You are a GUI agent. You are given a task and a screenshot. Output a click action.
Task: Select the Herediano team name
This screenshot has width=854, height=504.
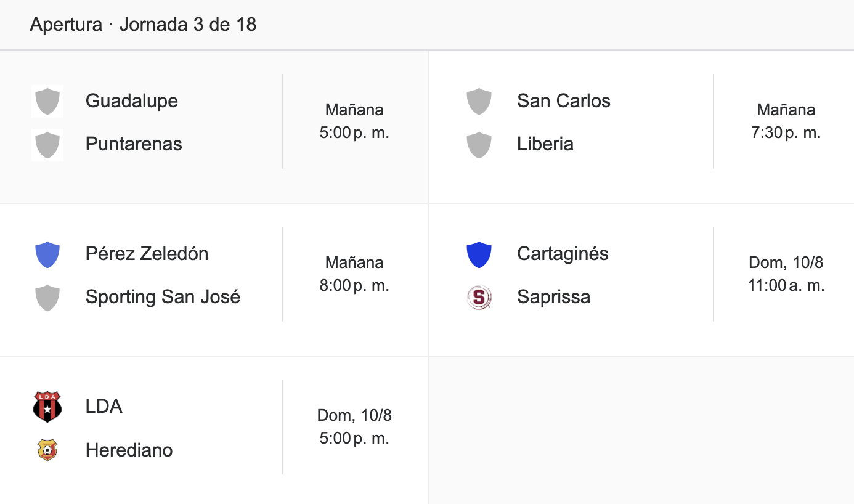click(129, 450)
